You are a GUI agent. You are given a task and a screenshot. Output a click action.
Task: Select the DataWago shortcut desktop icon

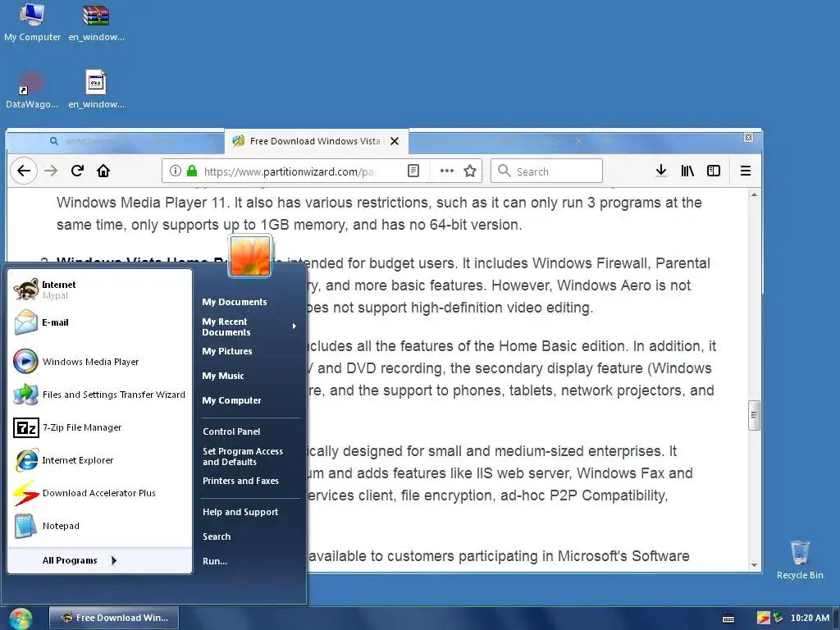[32, 90]
